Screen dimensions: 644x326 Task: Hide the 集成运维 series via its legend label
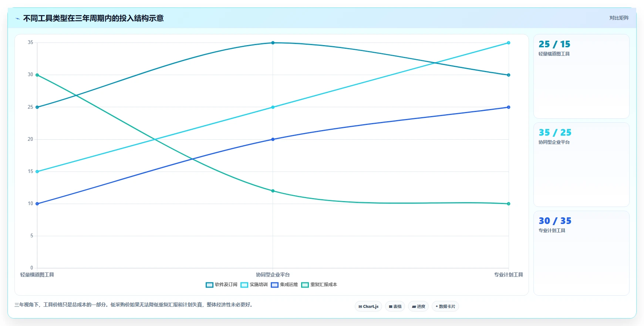pos(289,285)
